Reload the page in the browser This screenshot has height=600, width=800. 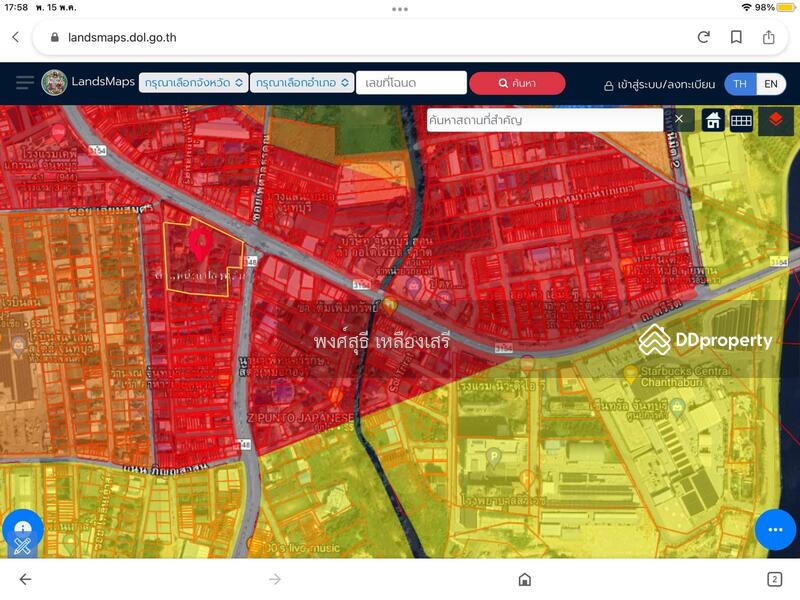tap(704, 37)
